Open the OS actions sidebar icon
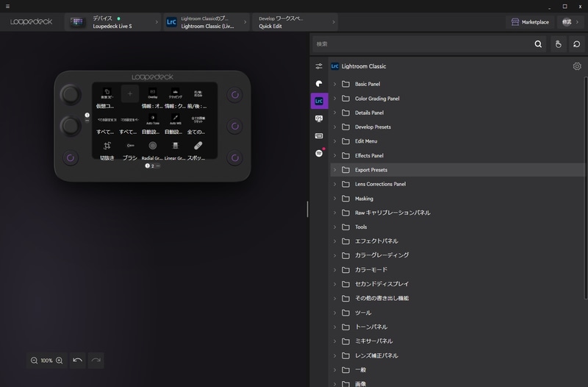The width and height of the screenshot is (588, 387). 319,118
